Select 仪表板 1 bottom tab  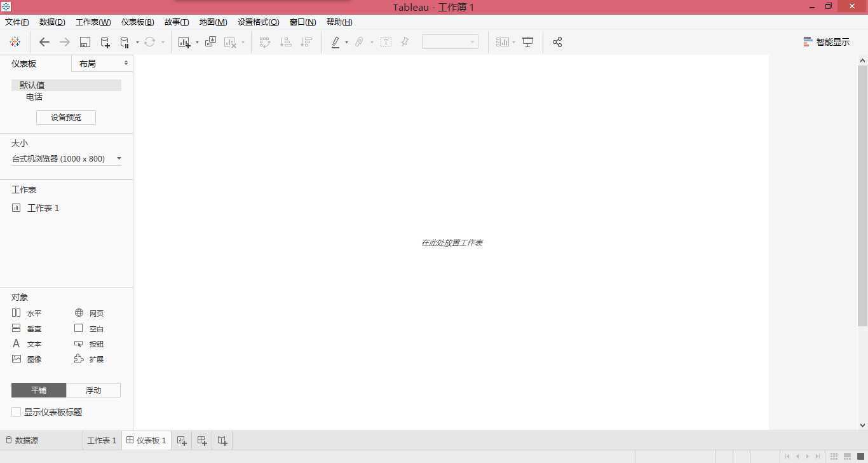[146, 440]
